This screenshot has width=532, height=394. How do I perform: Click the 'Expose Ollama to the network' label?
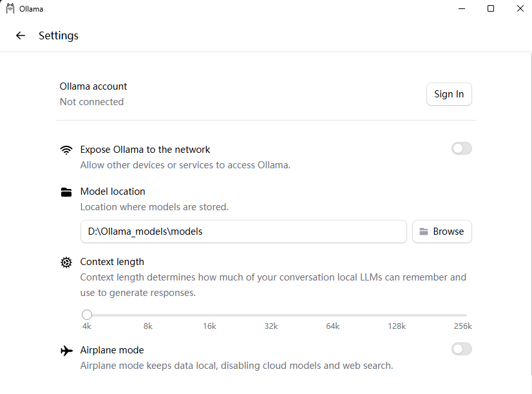[145, 150]
